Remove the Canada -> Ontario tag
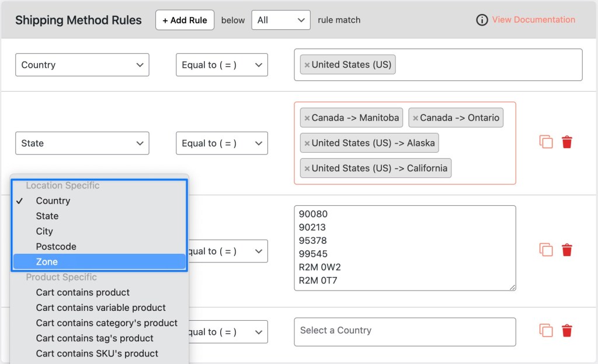This screenshot has height=364, width=598. click(x=415, y=118)
